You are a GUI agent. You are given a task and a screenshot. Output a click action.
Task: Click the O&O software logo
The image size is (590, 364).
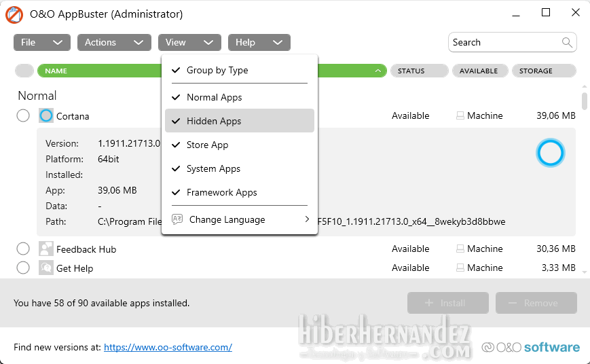click(x=530, y=347)
